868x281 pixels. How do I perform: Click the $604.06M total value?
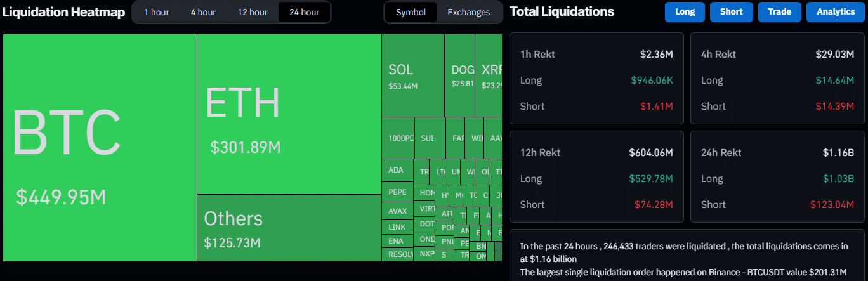651,153
